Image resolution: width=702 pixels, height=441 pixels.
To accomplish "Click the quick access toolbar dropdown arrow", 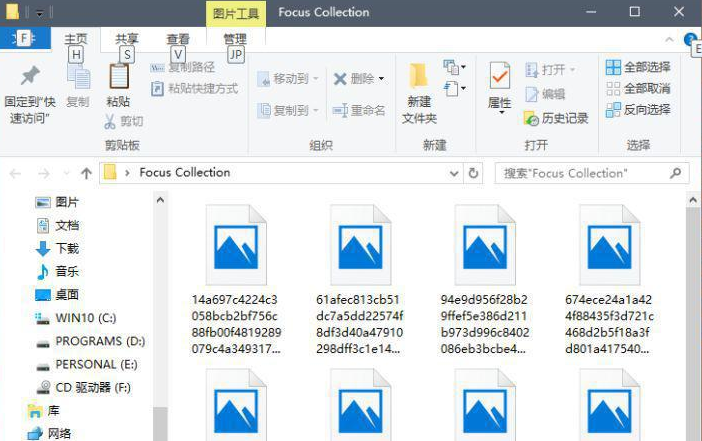I will coord(39,13).
